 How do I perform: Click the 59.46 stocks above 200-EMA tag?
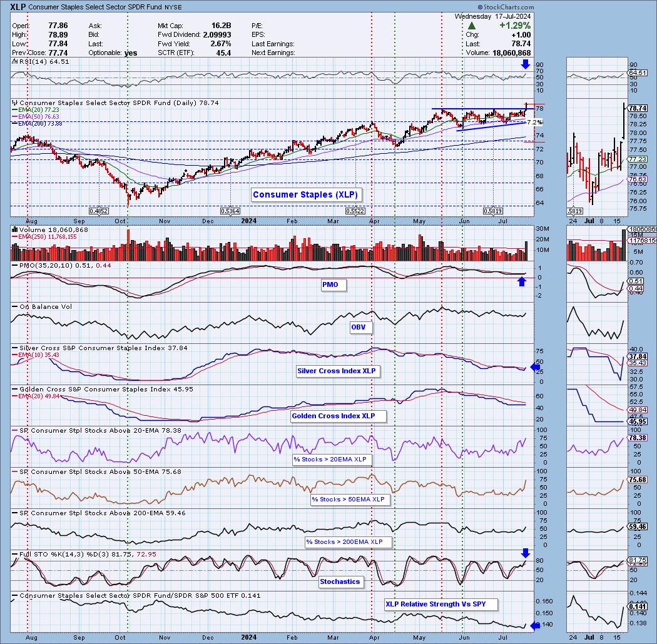coord(638,526)
